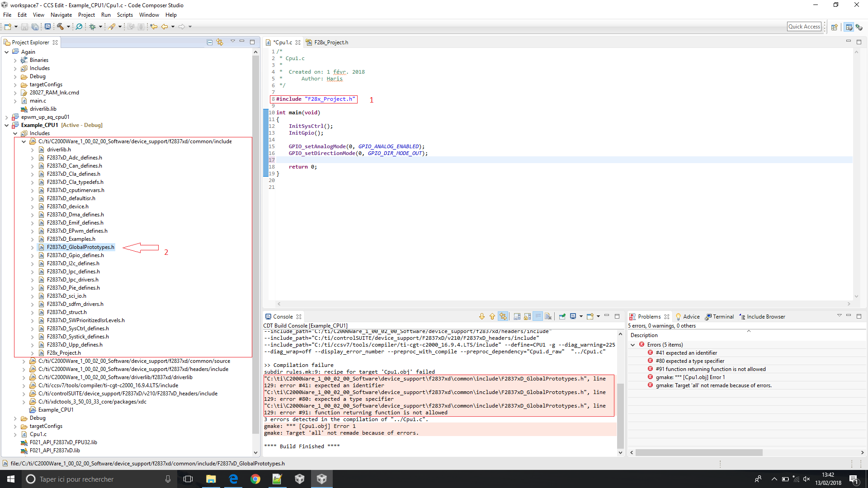This screenshot has width=868, height=488.
Task: Click the Debug bug icon
Action: coord(92,27)
